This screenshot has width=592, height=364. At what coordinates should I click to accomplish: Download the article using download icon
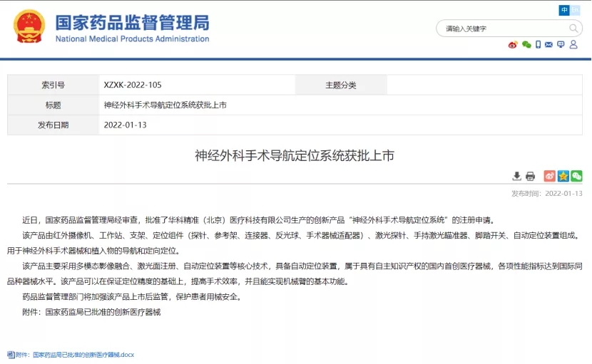tap(517, 176)
